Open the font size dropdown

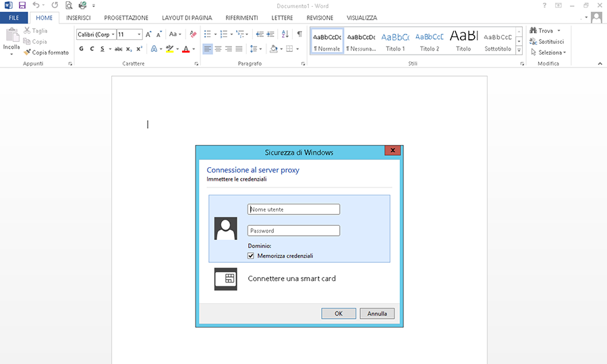[139, 34]
